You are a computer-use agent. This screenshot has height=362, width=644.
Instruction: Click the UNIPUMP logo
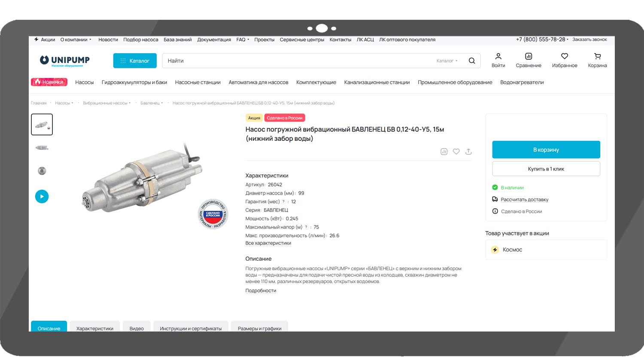pos(65,61)
